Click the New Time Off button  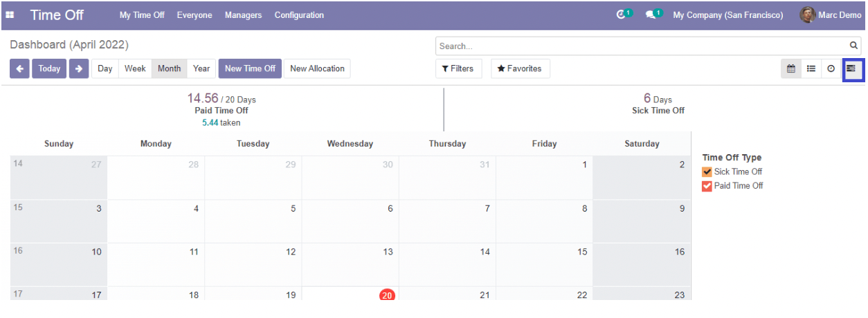click(250, 68)
